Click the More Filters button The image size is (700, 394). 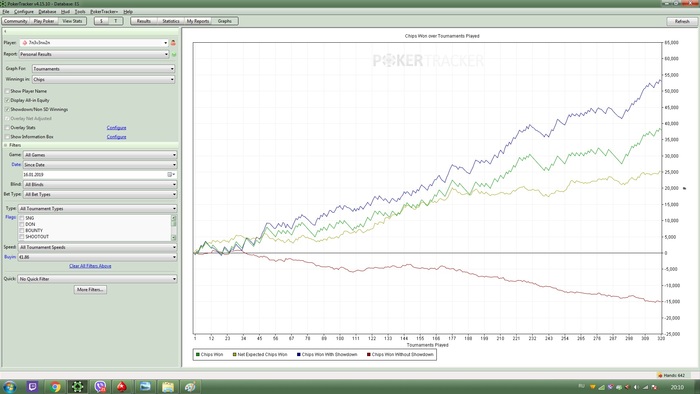pyautogui.click(x=90, y=290)
